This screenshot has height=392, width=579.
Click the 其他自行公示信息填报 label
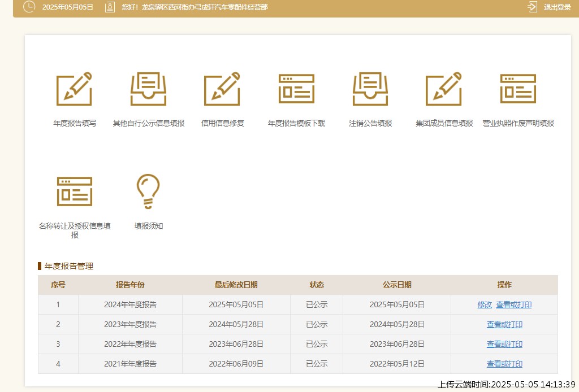click(x=149, y=123)
